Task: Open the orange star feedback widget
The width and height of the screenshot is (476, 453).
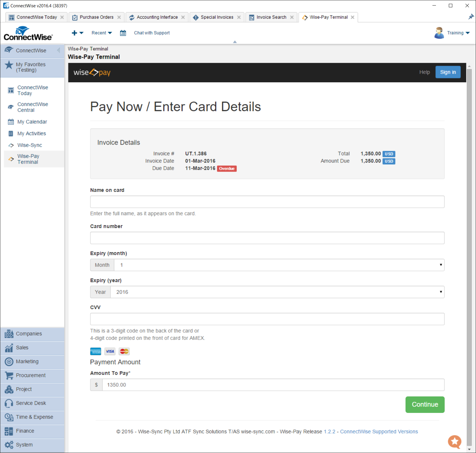Action: click(x=454, y=441)
